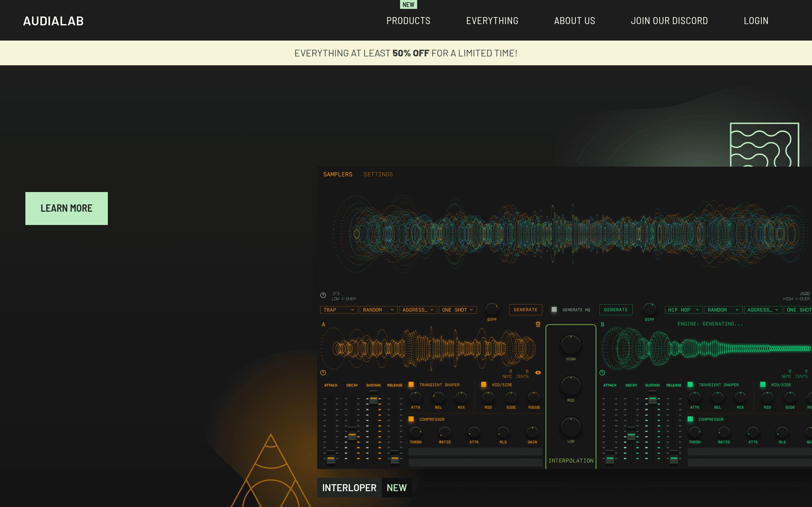Click the help icon under sampler A waveform
Image resolution: width=812 pixels, height=507 pixels.
(x=323, y=373)
